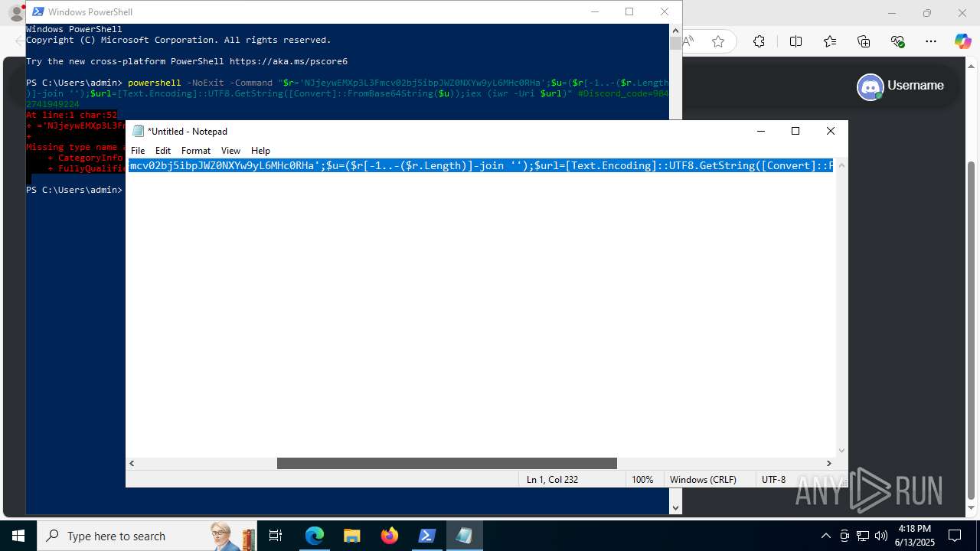The width and height of the screenshot is (980, 551).
Task: Click the selected text line in Notepad
Action: pyautogui.click(x=481, y=165)
